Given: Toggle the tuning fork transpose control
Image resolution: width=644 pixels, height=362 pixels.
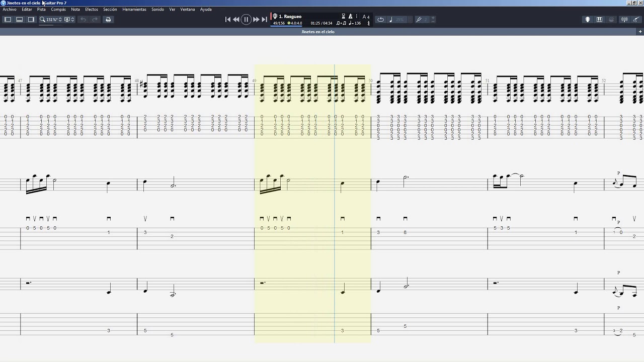Looking at the screenshot, I should (422, 20).
